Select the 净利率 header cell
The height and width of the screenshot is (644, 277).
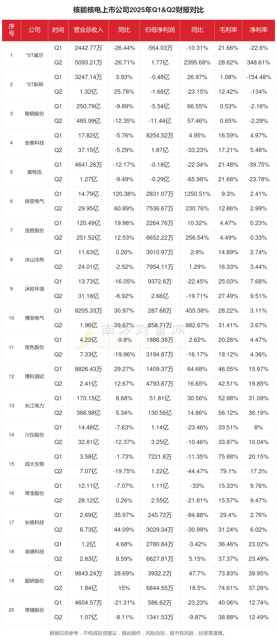coord(259,30)
